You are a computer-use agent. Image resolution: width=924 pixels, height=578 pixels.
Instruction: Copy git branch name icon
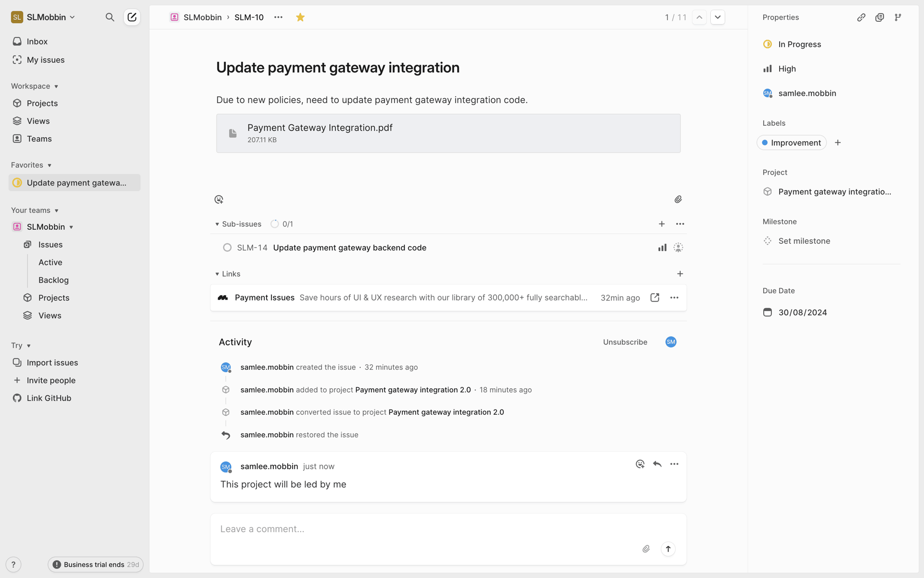tap(898, 17)
